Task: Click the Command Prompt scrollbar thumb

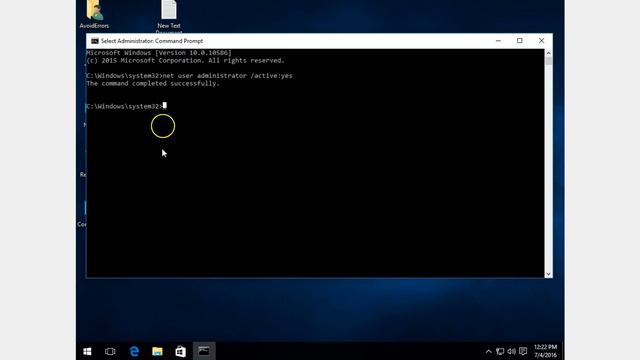Action: click(549, 61)
